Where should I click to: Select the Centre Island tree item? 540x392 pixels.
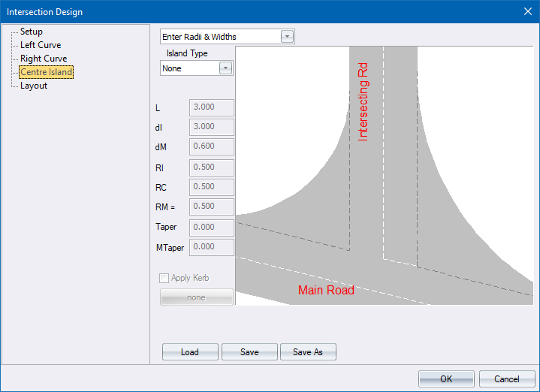47,72
